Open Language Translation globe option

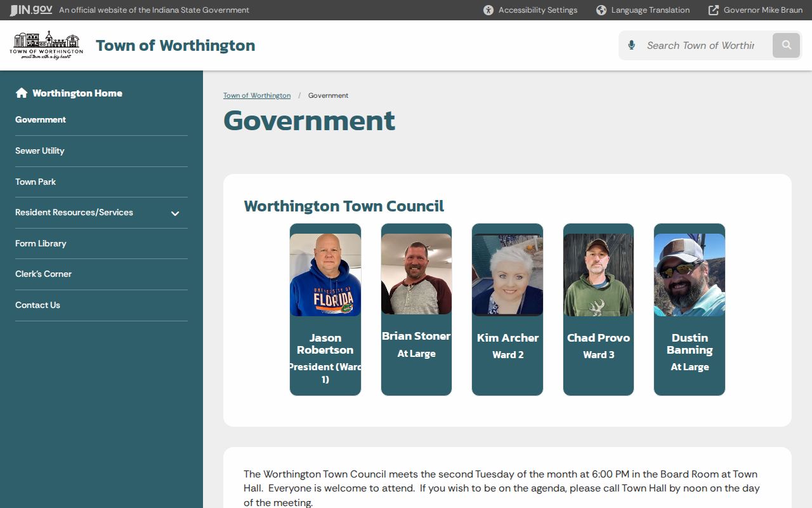643,10
